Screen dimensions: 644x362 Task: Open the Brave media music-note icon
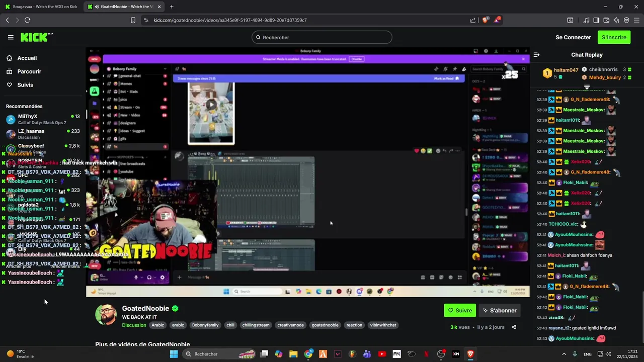coord(586,20)
